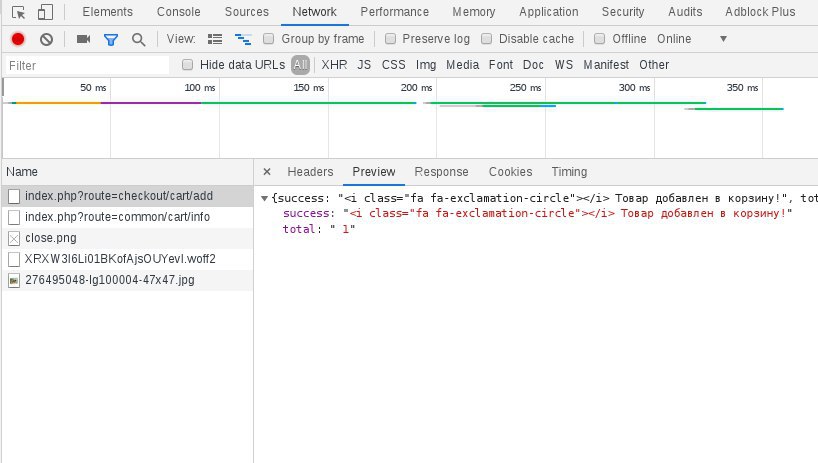Image resolution: width=818 pixels, height=463 pixels.
Task: Click the document icon of common/cart/info request
Action: point(14,217)
